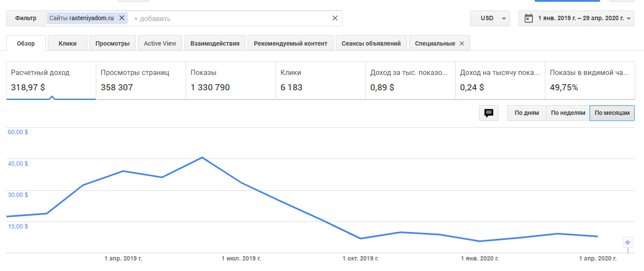Click the '+ добавить' filter input
The width and height of the screenshot is (644, 271).
152,18
